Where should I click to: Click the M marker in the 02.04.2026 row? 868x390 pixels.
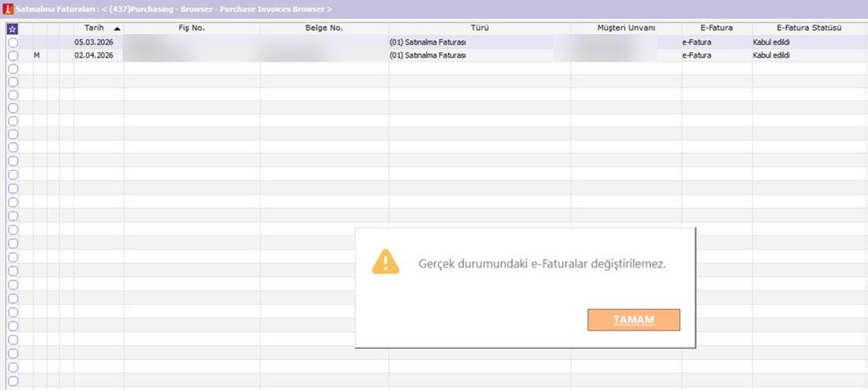click(36, 55)
